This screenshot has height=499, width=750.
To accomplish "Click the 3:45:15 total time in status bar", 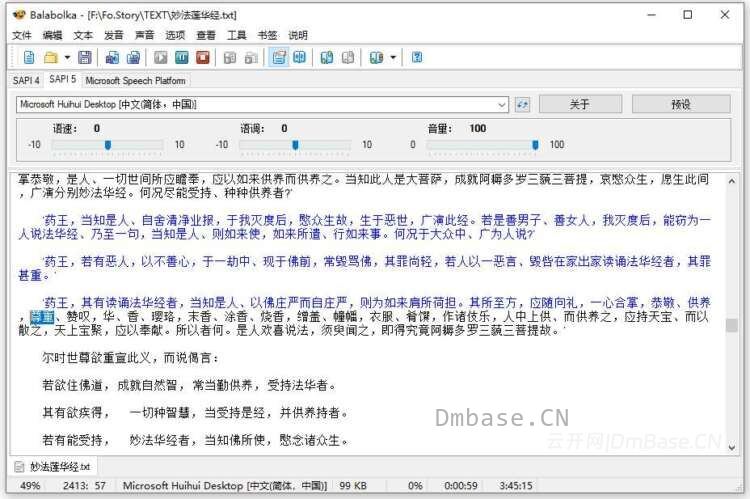I will coord(516,486).
